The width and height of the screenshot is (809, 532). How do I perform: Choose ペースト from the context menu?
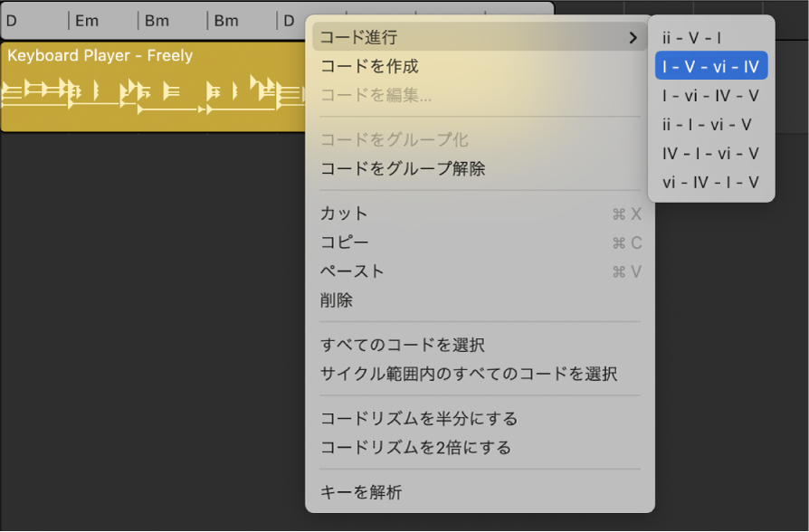click(x=353, y=271)
